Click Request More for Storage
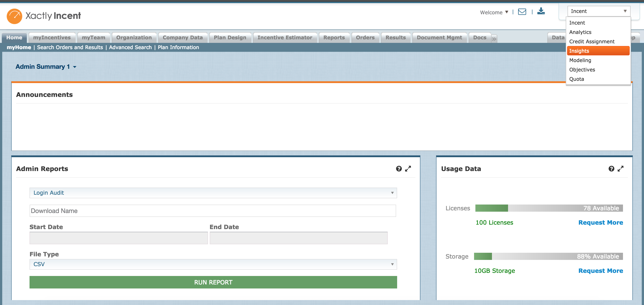Viewport: 644px width, 305px height. pyautogui.click(x=600, y=271)
